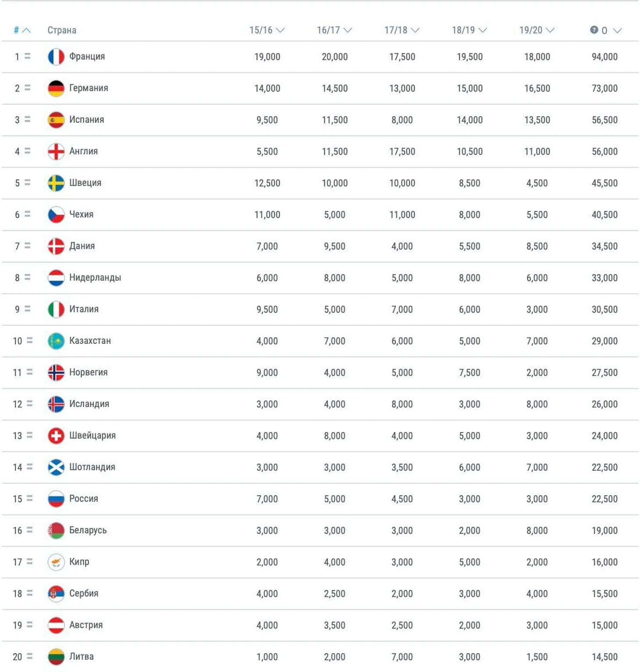This screenshot has height=672, width=640.
Task: Open the Россия country link
Action: click(84, 499)
